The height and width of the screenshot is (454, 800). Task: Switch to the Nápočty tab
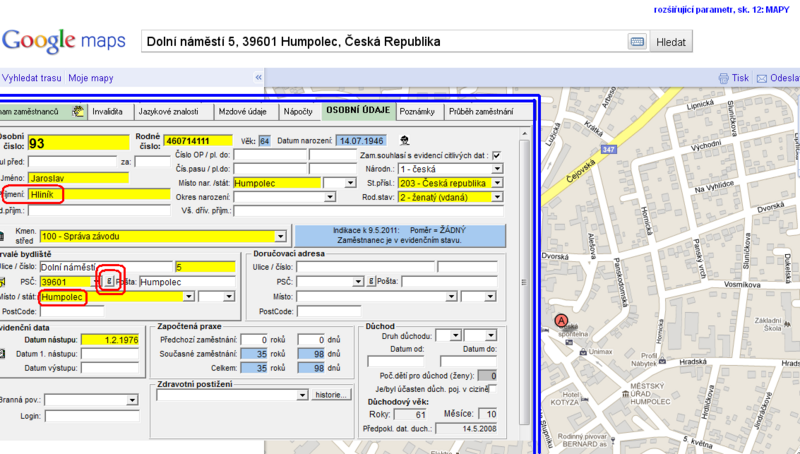298,111
